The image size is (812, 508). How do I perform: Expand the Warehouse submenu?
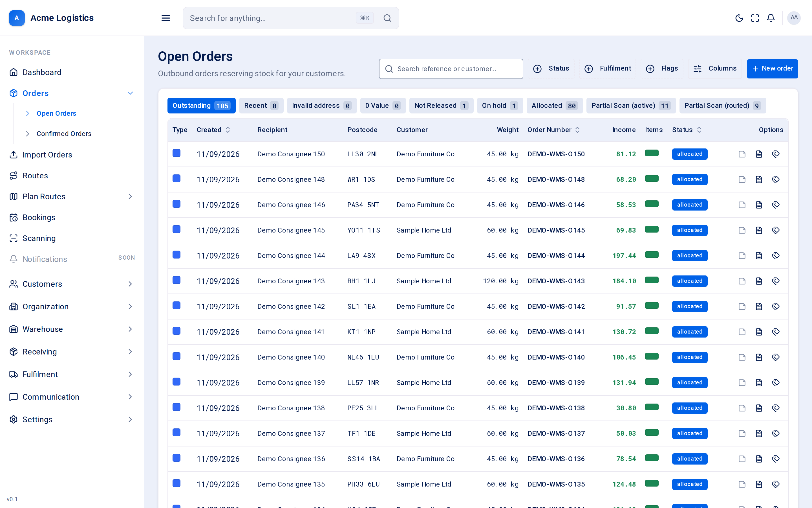130,329
